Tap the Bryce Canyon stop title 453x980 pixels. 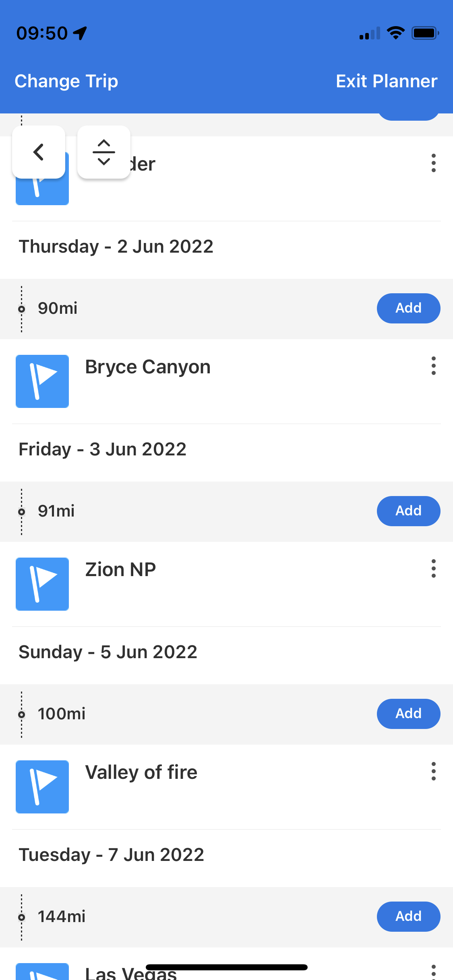[x=148, y=367]
